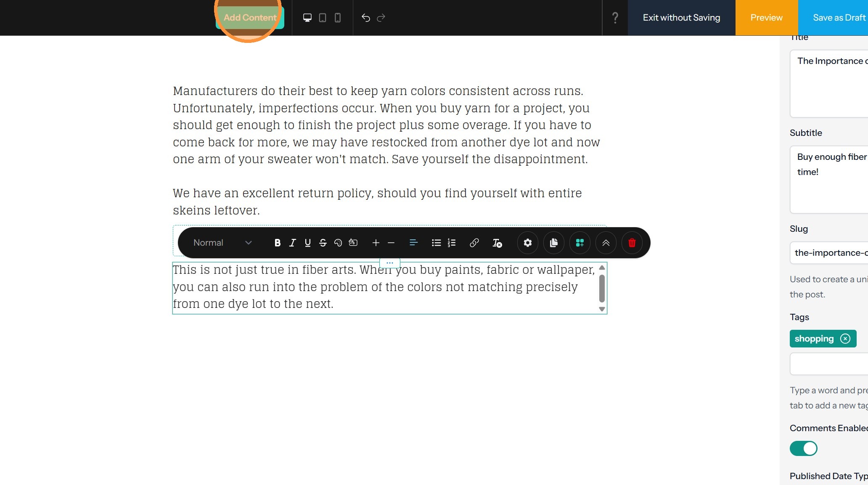Viewport: 868px width, 485px height.
Task: Expand the three-dots block handle
Action: click(x=389, y=263)
